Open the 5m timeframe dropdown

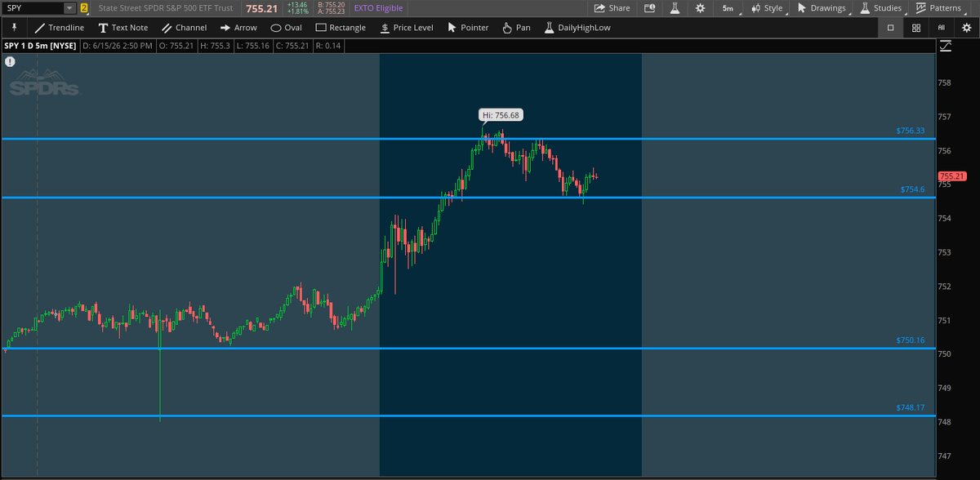point(728,8)
